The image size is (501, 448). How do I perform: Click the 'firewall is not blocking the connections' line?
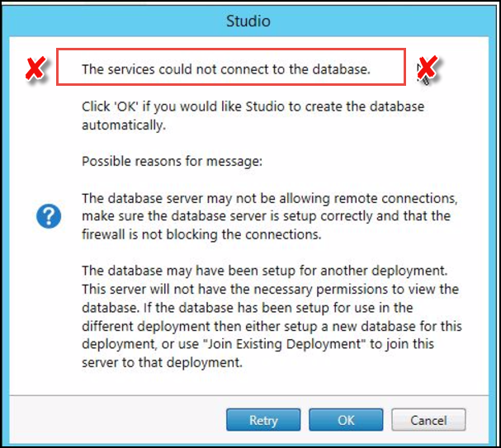point(201,234)
